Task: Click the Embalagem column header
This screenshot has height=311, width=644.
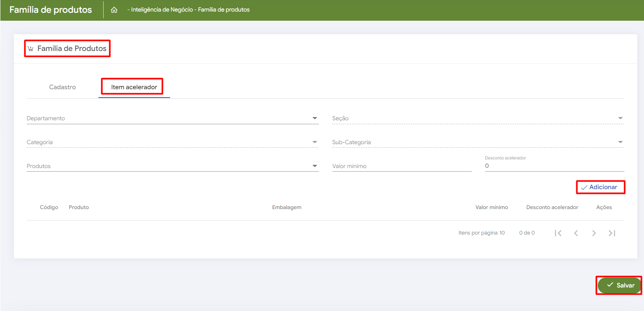Action: click(287, 207)
